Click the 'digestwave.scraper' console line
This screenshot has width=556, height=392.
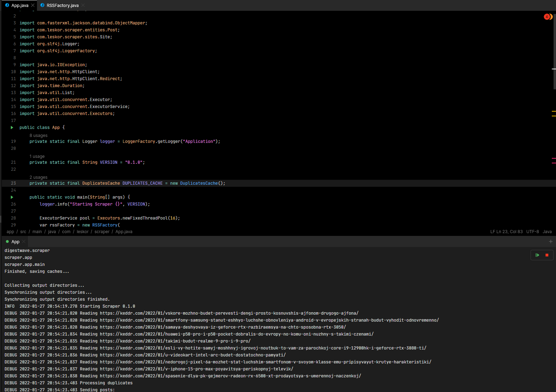(27, 251)
